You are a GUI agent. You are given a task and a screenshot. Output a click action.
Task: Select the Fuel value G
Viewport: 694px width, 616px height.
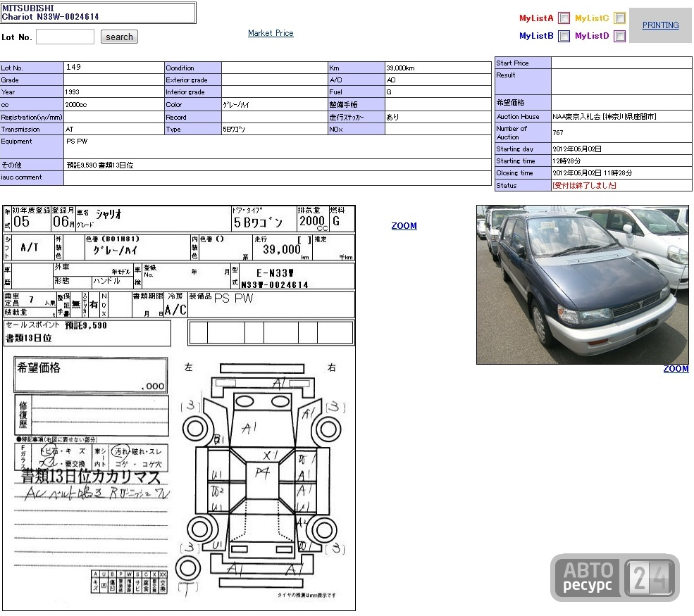(x=389, y=92)
